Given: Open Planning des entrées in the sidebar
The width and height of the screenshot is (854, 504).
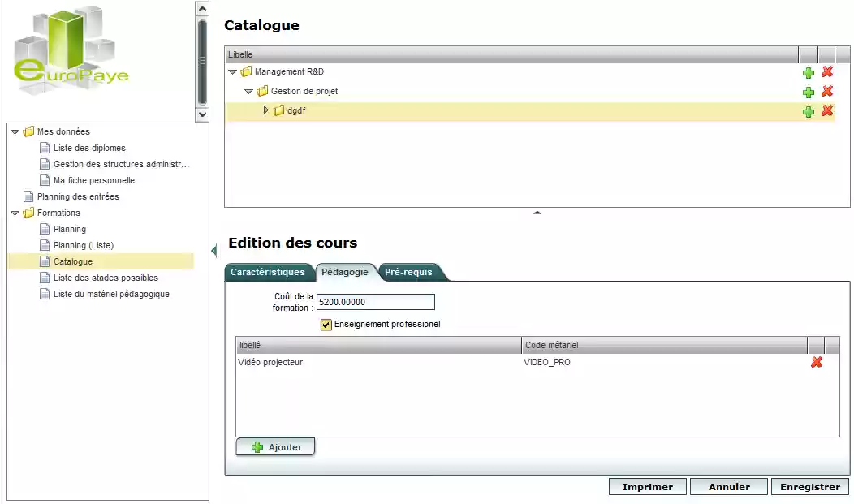Looking at the screenshot, I should tap(79, 196).
